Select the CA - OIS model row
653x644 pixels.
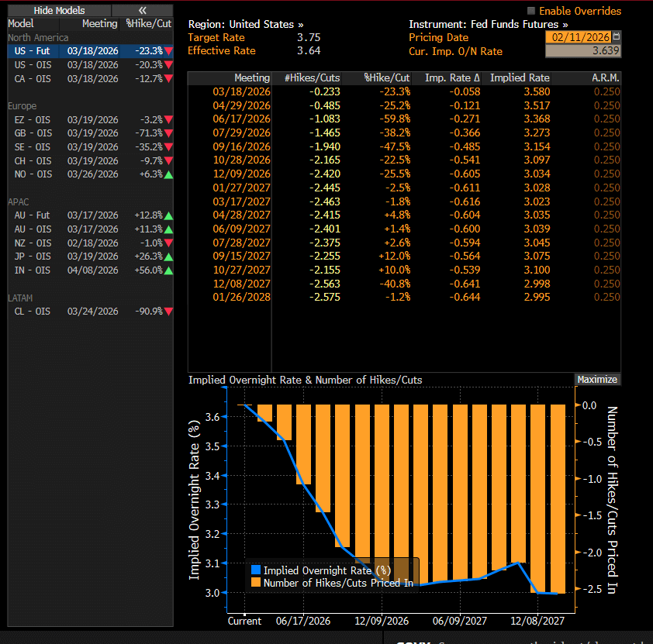(35, 79)
